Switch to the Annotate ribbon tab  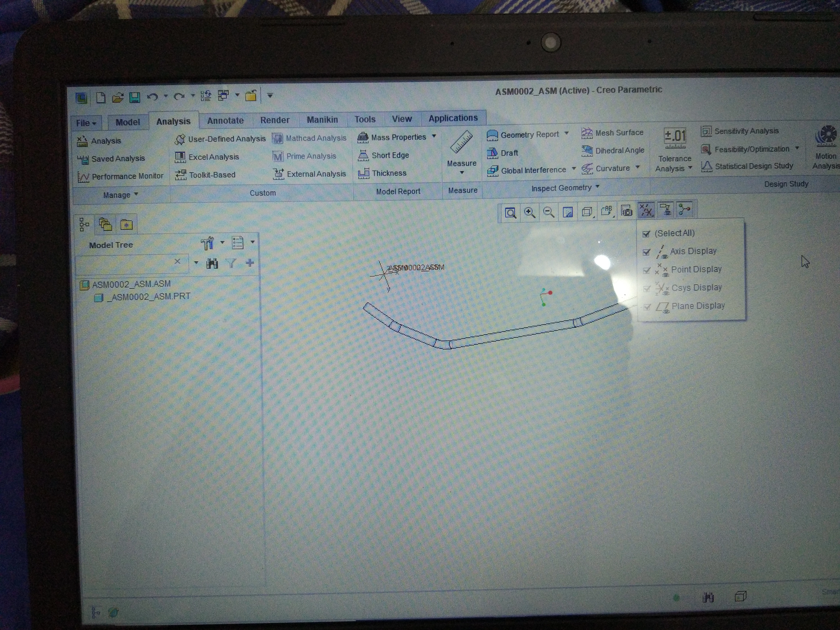click(225, 121)
